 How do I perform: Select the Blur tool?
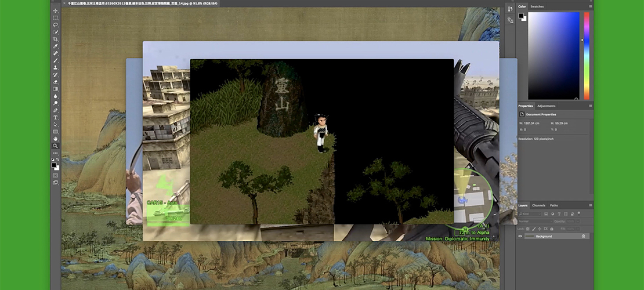coord(56,96)
